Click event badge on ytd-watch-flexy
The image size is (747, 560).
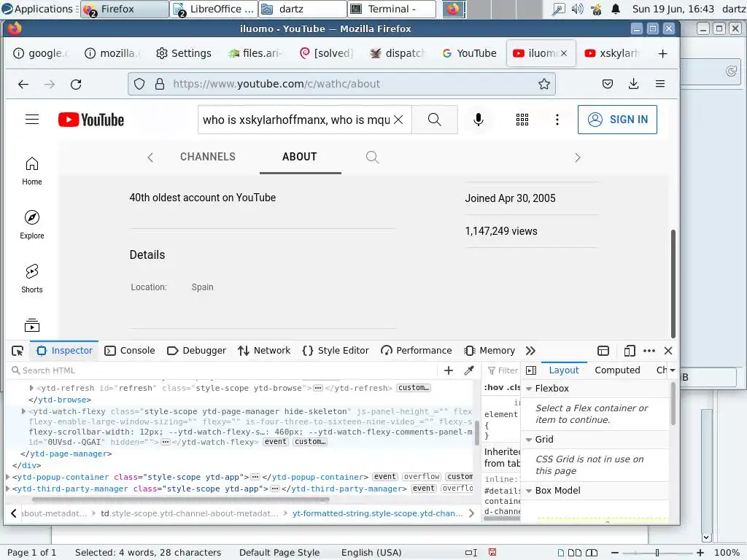tap(275, 442)
